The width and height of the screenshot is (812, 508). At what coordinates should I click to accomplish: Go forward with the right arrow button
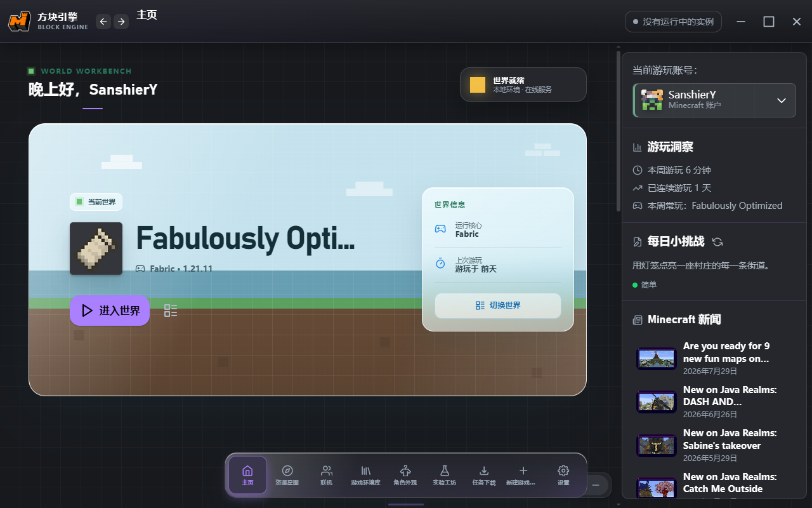coord(121,22)
